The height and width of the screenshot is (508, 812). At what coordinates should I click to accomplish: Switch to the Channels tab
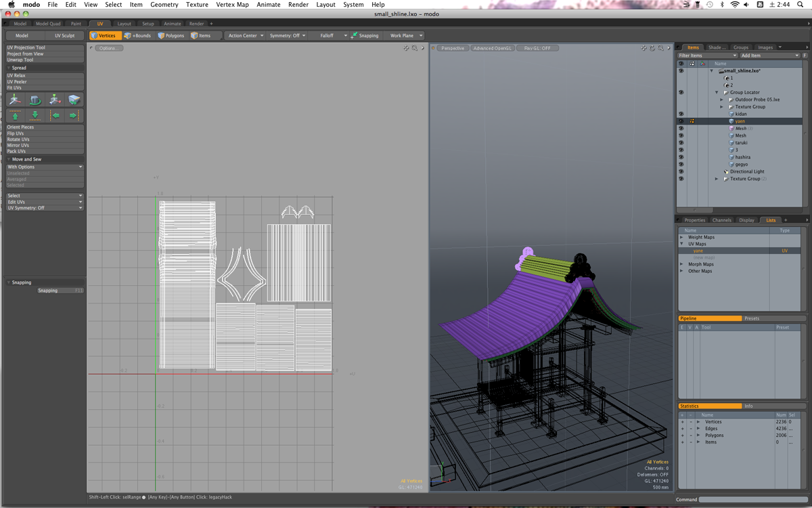click(721, 220)
